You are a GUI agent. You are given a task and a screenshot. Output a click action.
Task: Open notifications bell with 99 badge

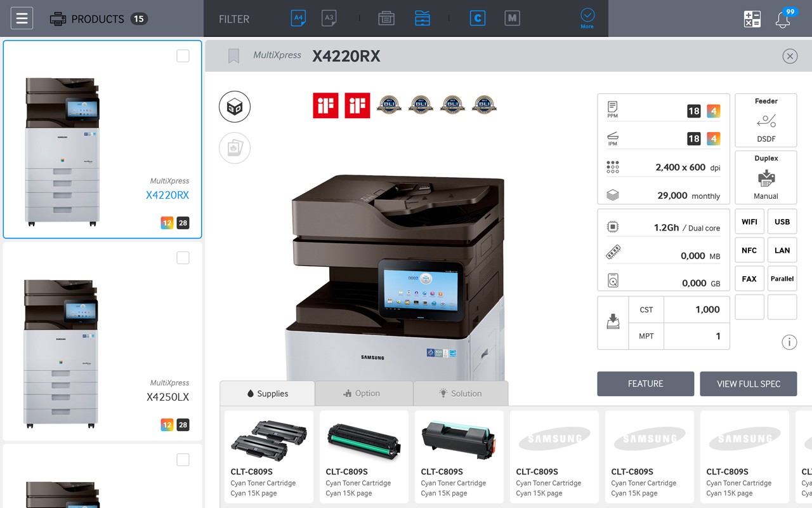[783, 19]
